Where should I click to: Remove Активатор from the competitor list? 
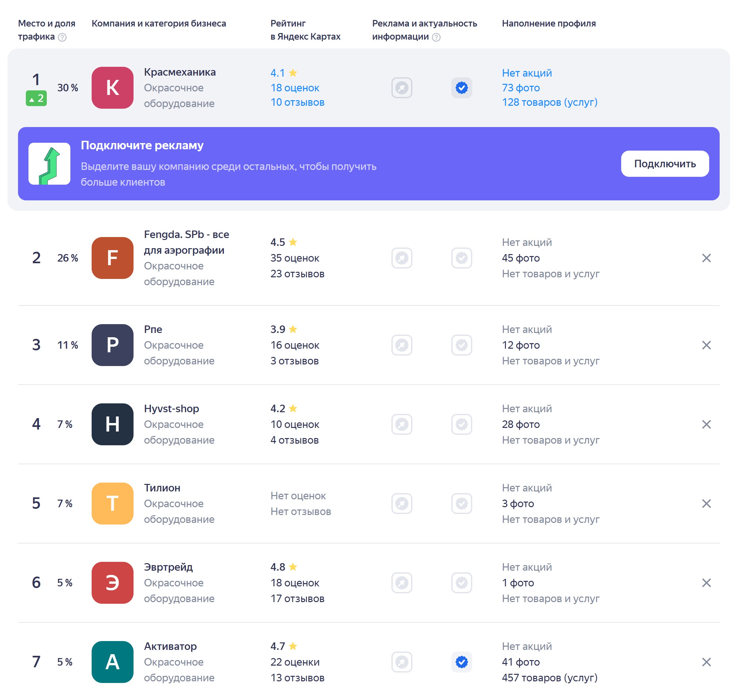pos(706,662)
